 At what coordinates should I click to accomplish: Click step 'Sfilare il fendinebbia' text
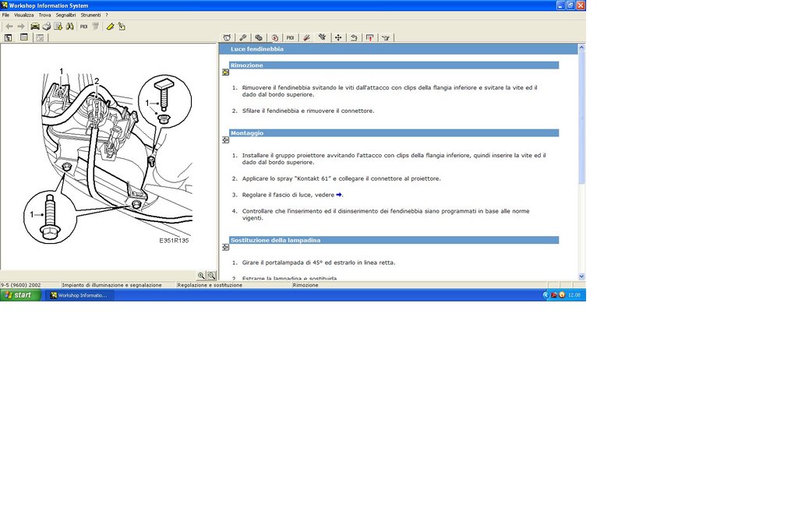point(308,111)
